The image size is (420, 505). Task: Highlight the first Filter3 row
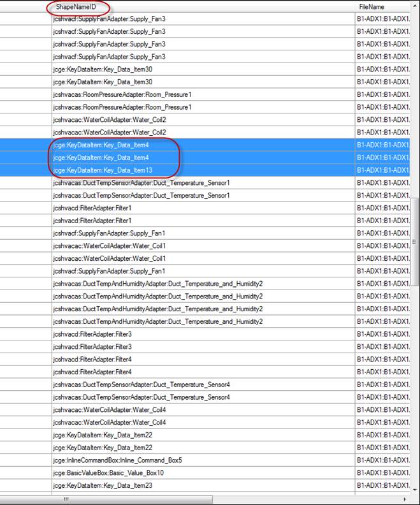point(92,334)
